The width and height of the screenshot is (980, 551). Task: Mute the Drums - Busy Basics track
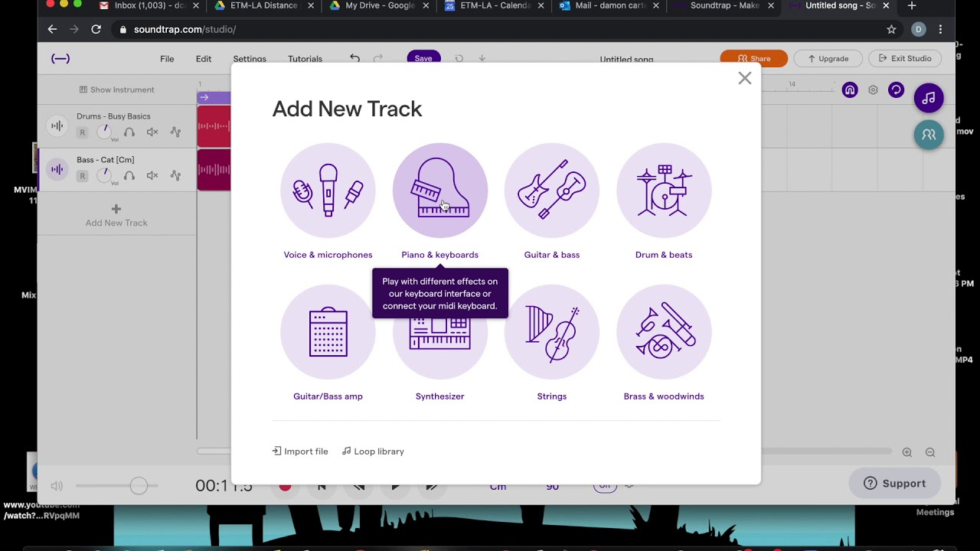[152, 132]
